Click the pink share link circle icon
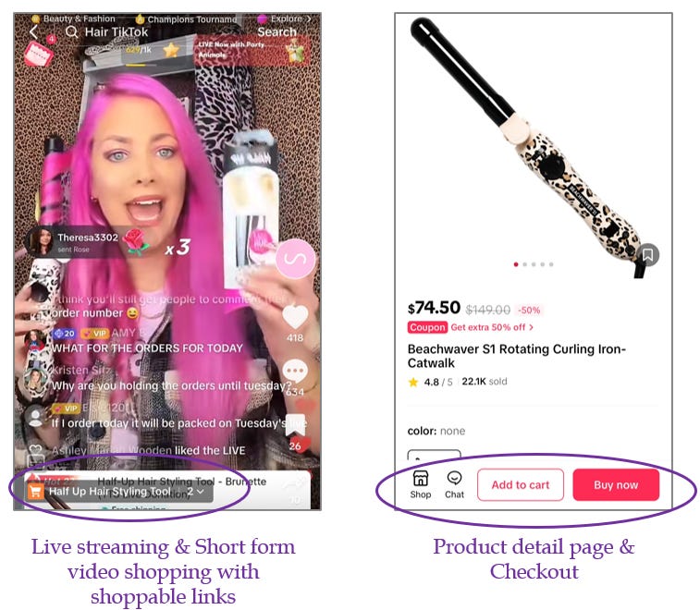This screenshot has height=610, width=700. (x=295, y=260)
